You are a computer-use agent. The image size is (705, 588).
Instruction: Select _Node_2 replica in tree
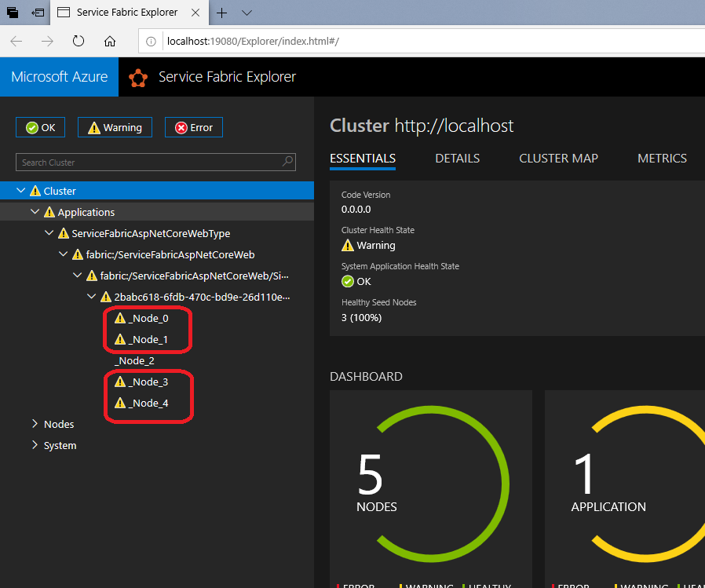[134, 360]
